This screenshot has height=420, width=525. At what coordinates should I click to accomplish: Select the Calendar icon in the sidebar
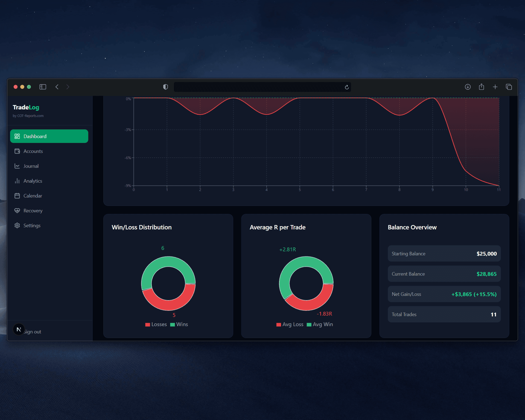pyautogui.click(x=17, y=196)
